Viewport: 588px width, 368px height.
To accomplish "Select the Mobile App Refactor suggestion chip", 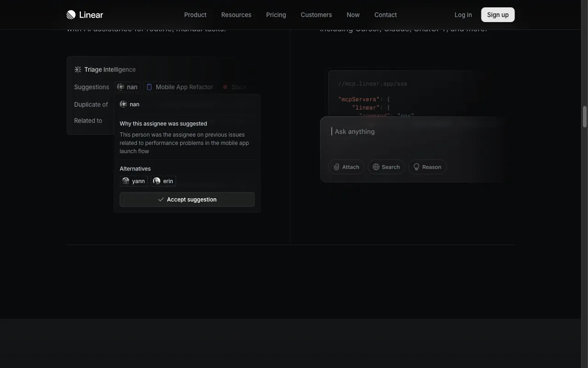I will pyautogui.click(x=180, y=87).
